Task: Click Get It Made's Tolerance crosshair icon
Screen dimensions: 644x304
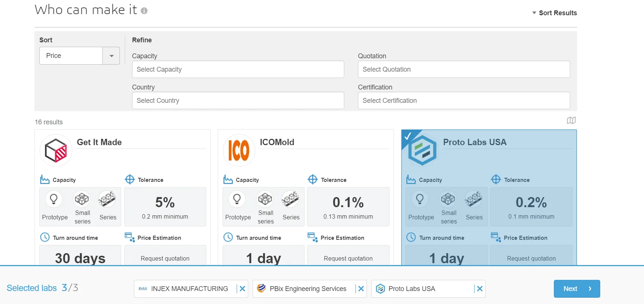Action: 130,180
